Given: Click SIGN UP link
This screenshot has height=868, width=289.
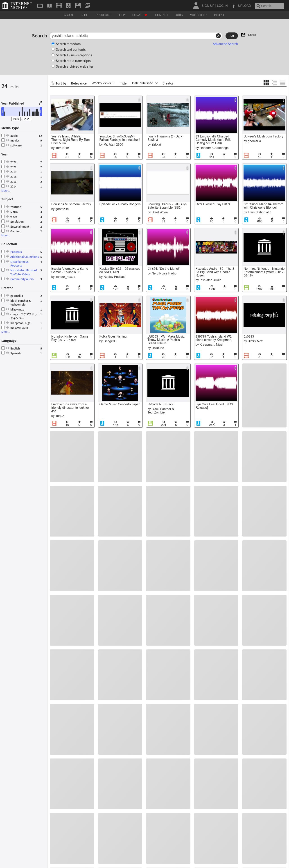Looking at the screenshot, I should (208, 6).
